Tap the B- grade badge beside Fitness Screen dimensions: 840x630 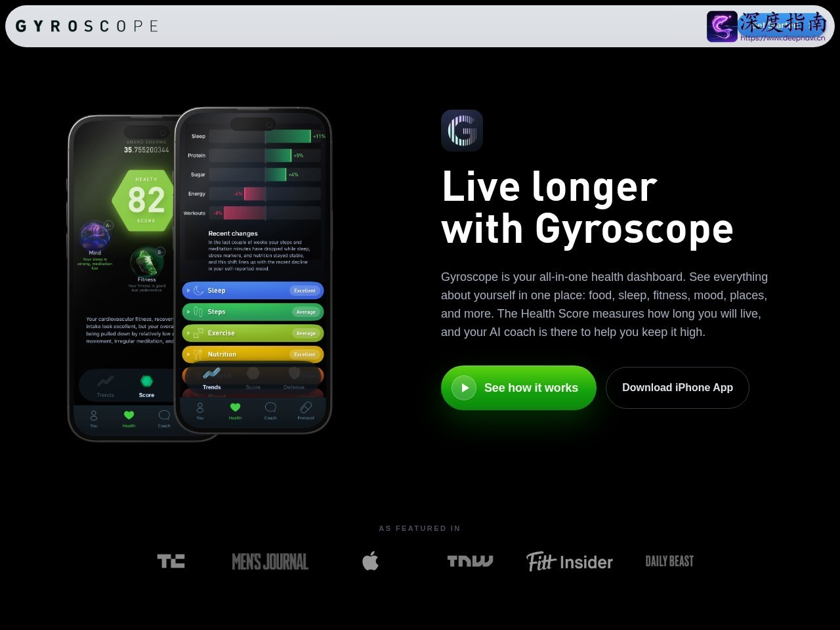pos(159,252)
